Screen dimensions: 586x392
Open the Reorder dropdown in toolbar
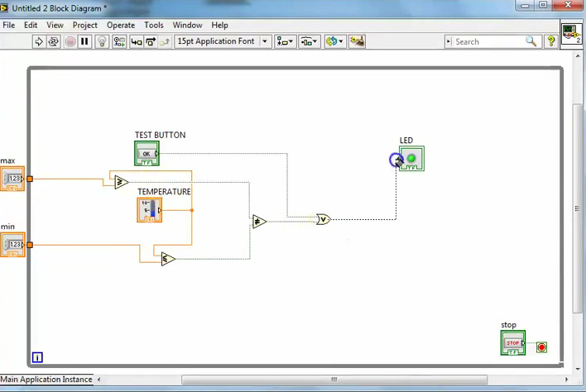334,41
